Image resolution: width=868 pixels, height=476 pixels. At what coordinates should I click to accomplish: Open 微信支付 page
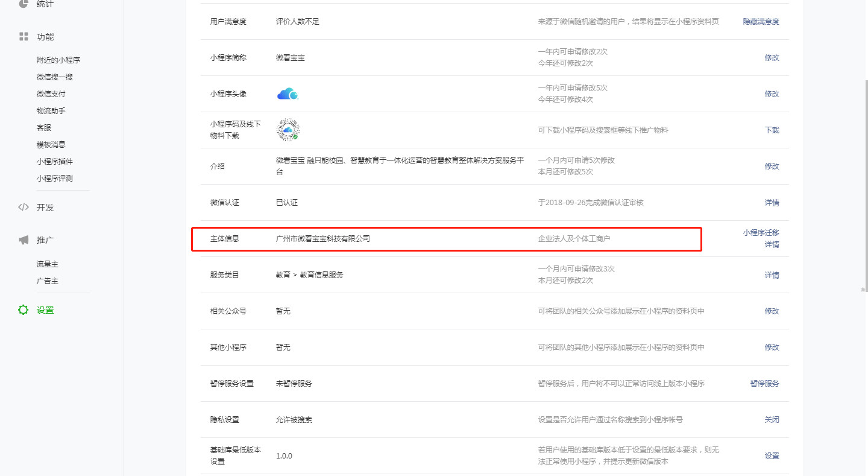point(51,94)
